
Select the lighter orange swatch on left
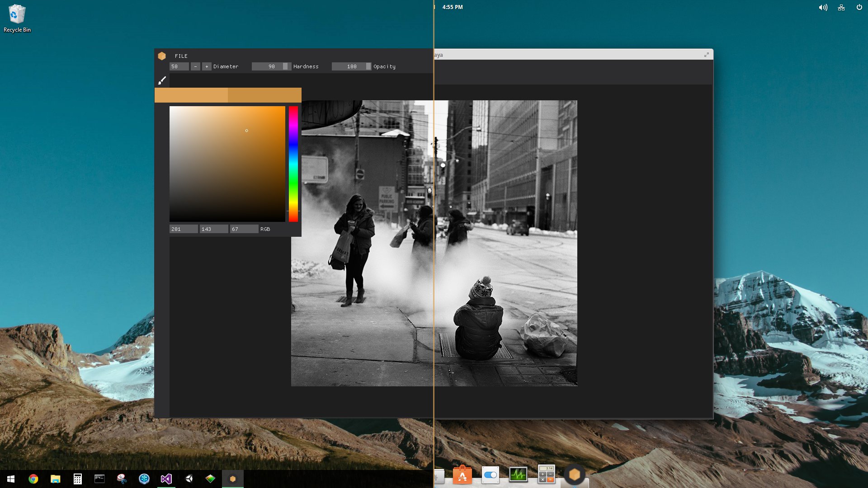point(191,95)
